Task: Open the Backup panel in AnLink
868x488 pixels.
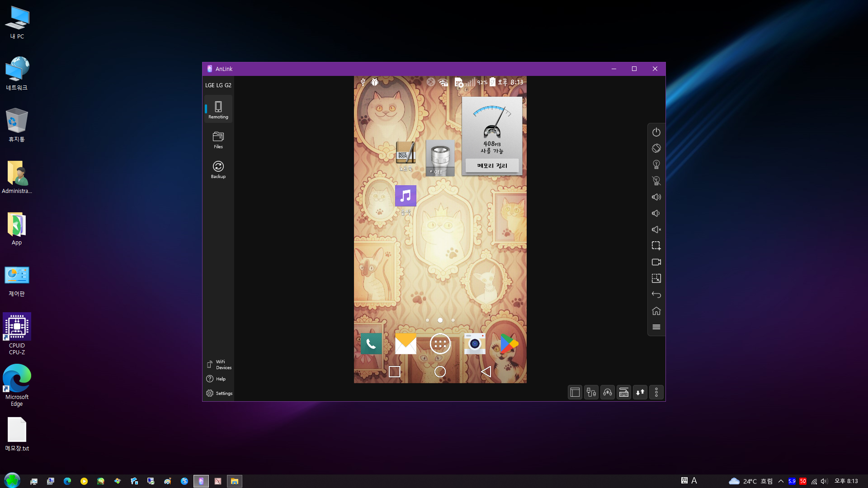Action: (218, 169)
